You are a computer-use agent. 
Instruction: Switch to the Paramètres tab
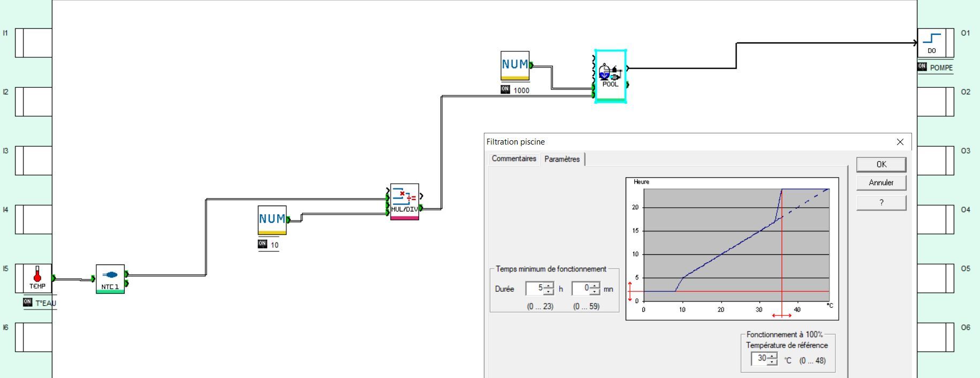coord(562,160)
